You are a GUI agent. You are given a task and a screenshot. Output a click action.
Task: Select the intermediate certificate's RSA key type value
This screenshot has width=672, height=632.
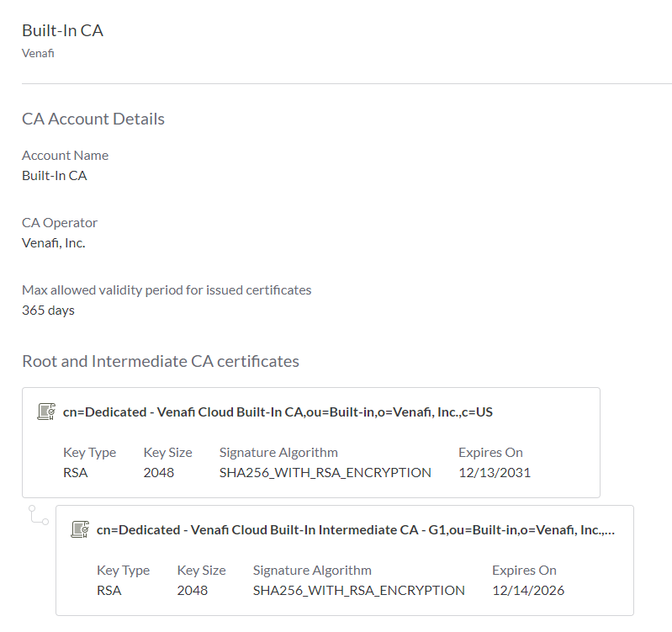click(108, 591)
